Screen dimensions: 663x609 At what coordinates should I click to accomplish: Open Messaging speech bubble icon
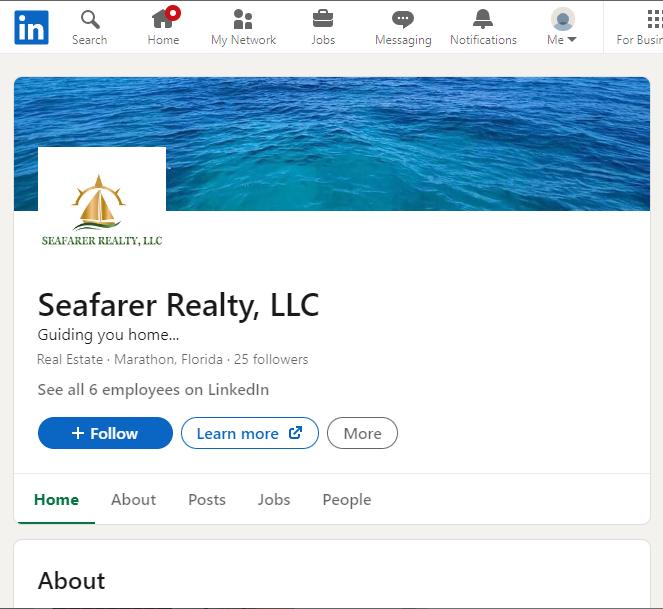[403, 19]
